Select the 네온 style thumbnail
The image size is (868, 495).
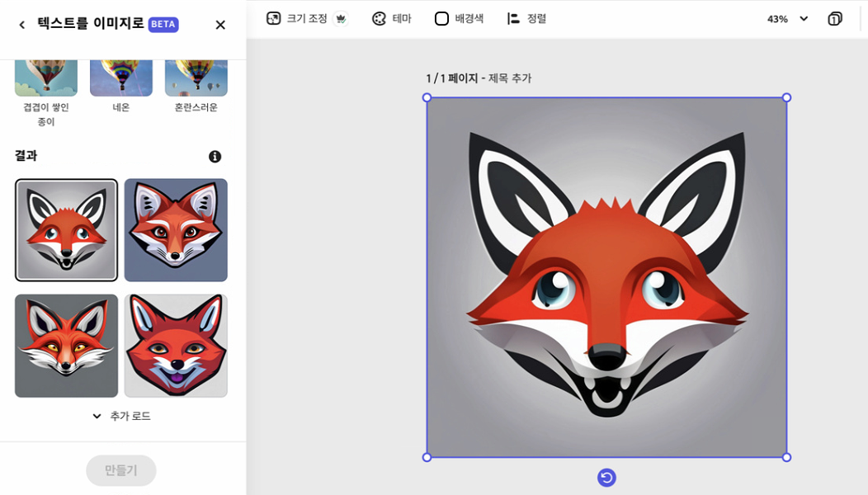click(121, 78)
